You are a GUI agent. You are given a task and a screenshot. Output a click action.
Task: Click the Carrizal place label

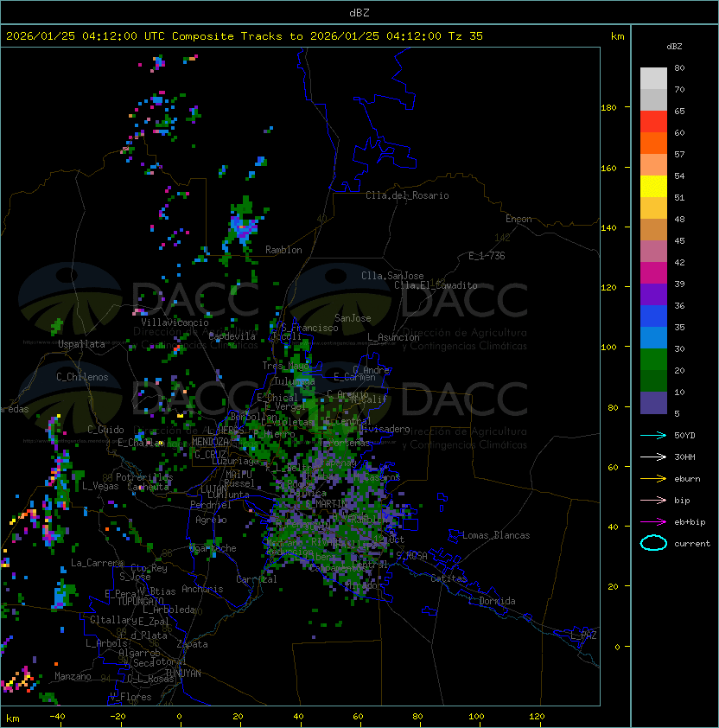[x=256, y=579]
